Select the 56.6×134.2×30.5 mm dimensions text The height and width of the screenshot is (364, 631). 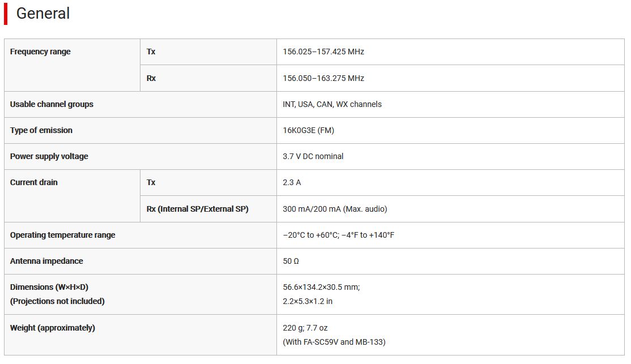point(321,287)
